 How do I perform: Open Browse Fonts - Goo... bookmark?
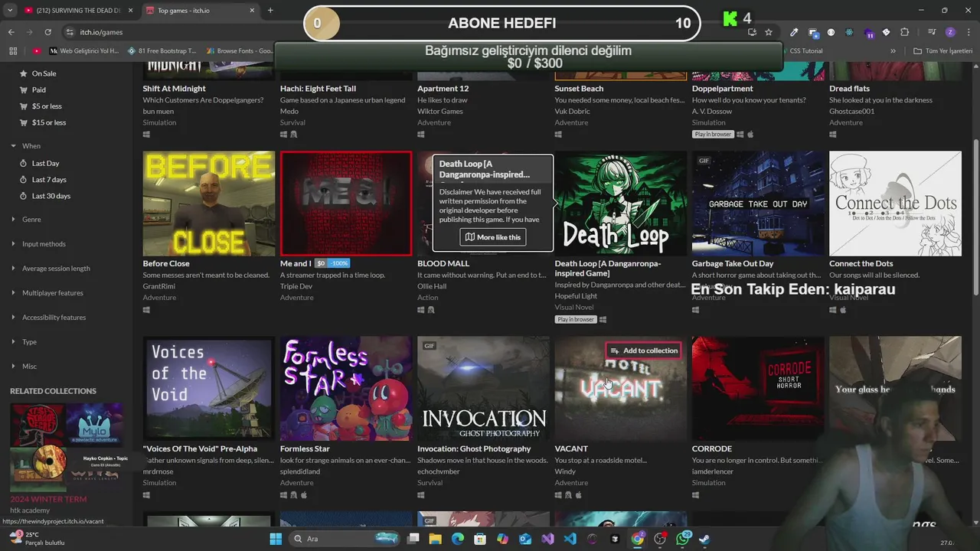(x=240, y=51)
